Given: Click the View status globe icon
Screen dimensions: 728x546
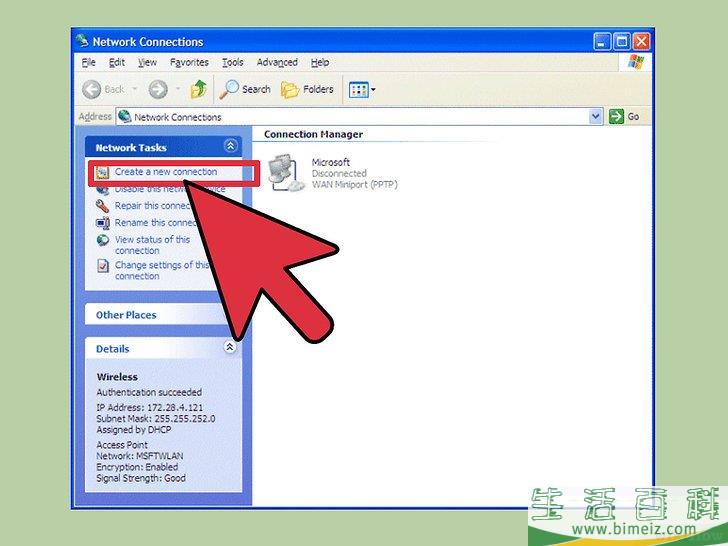Looking at the screenshot, I should [102, 240].
